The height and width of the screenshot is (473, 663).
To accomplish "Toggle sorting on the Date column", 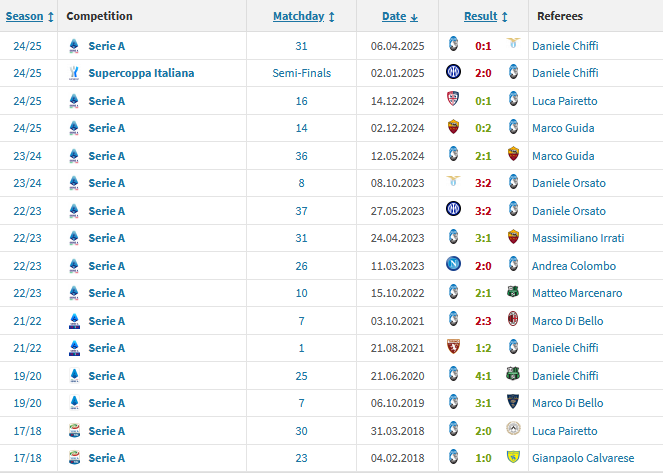I will (x=400, y=16).
